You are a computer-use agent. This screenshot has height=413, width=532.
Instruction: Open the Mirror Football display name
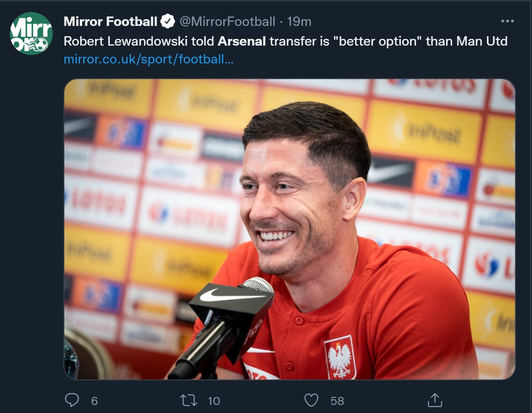pos(110,21)
